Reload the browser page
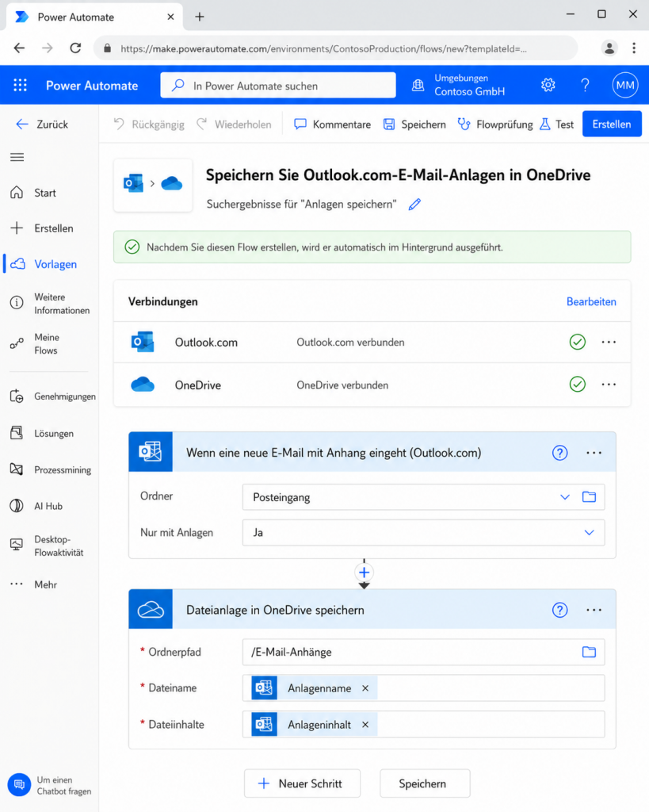649x812 pixels. (x=75, y=48)
